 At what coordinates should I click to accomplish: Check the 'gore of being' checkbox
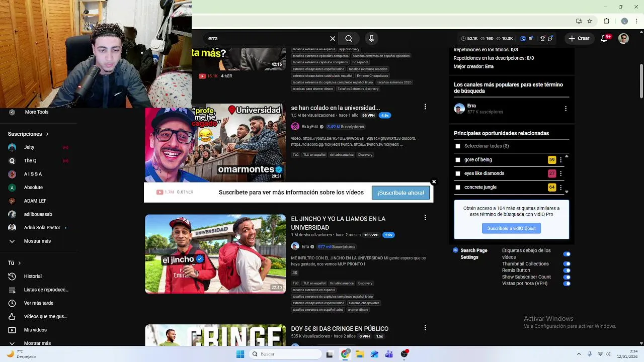tap(457, 160)
